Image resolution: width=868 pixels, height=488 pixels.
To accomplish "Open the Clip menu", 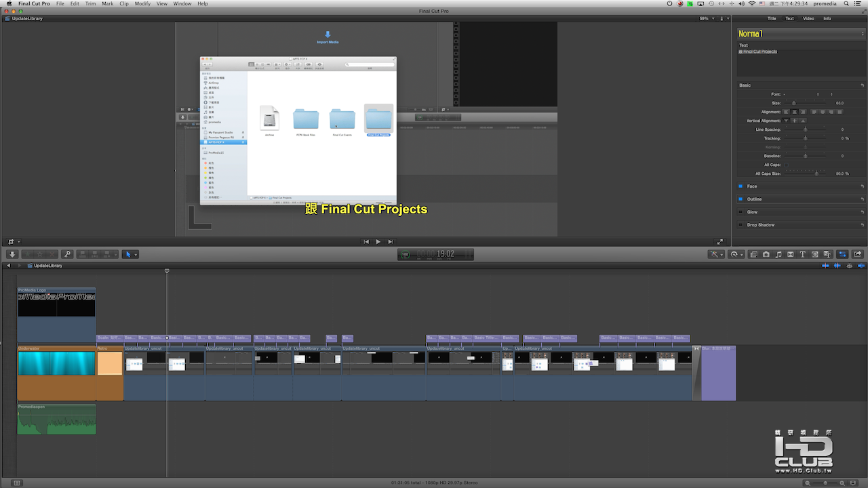I will coord(124,4).
